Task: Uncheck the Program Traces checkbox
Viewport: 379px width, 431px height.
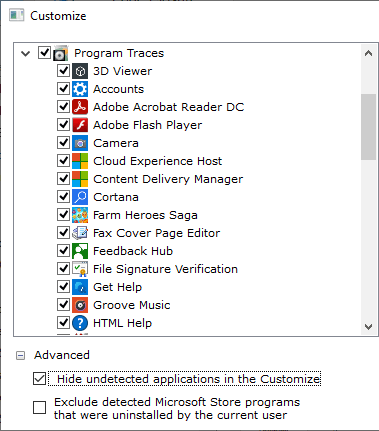Action: [44, 52]
